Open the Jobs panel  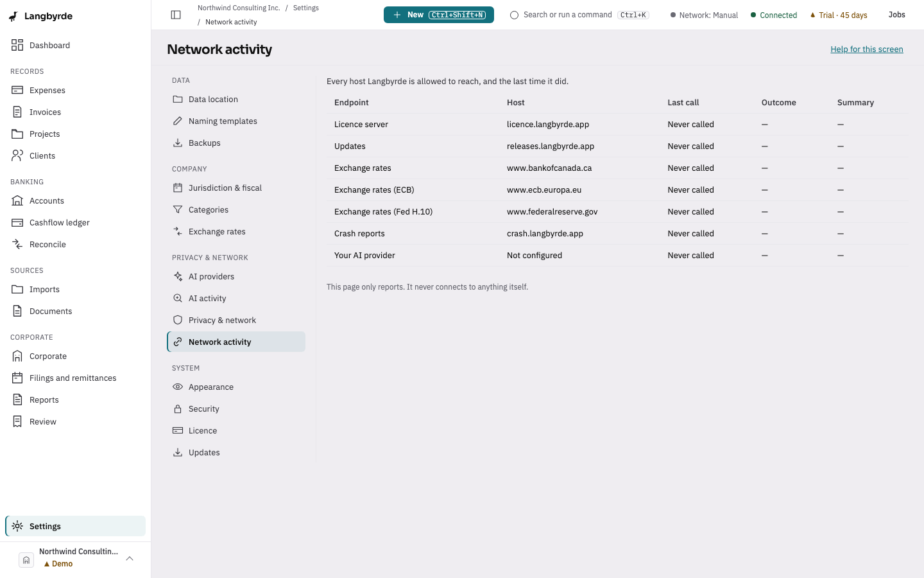[897, 15]
